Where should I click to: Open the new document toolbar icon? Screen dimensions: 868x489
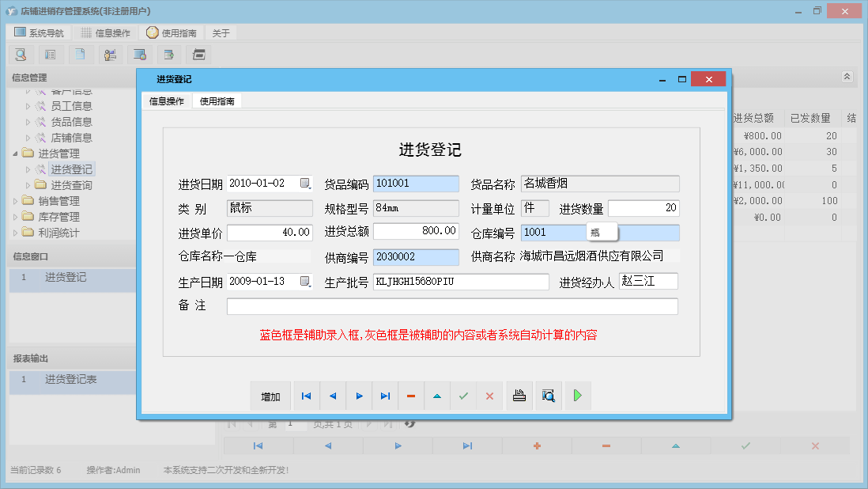tap(79, 55)
